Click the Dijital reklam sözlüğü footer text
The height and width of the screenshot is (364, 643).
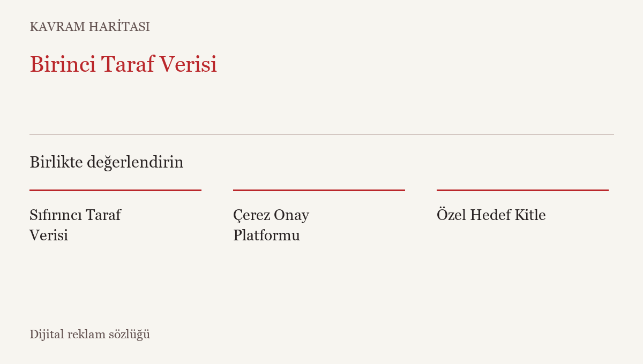pos(90,335)
